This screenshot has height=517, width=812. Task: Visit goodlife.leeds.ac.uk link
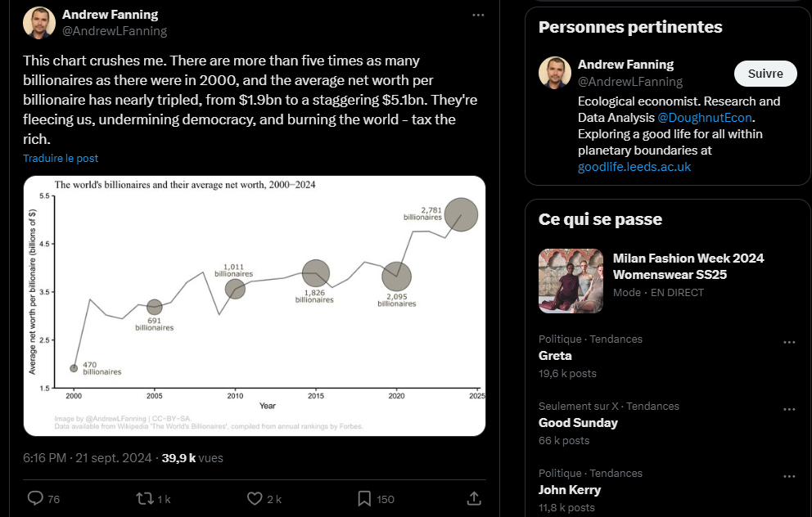point(634,167)
